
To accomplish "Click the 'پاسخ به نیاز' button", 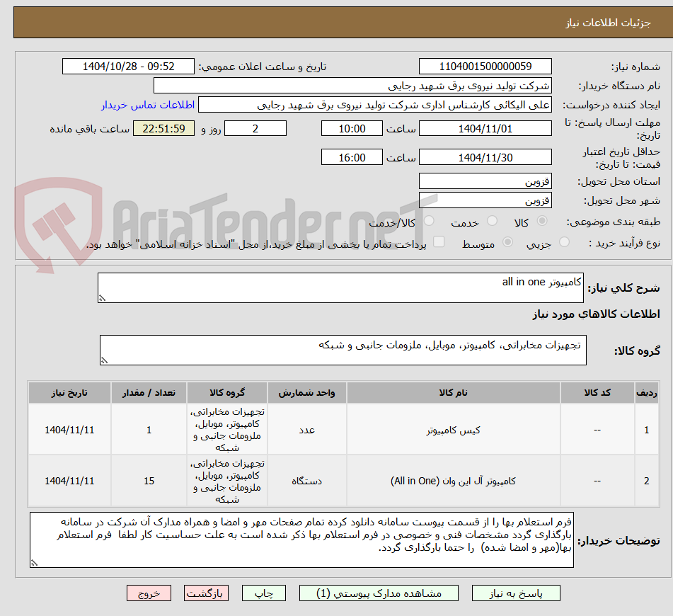I will click(515, 593).
